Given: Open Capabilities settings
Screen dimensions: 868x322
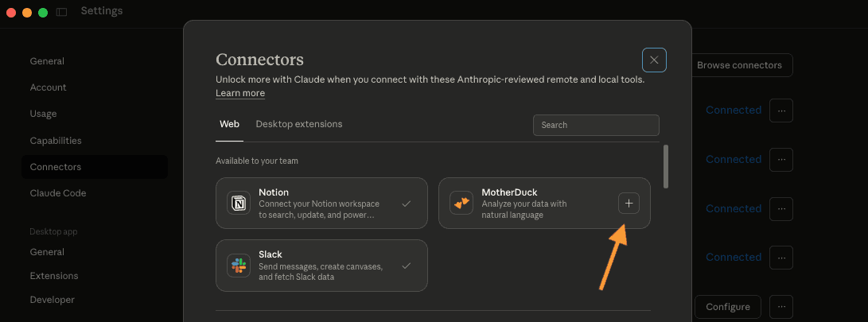Looking at the screenshot, I should coord(56,141).
